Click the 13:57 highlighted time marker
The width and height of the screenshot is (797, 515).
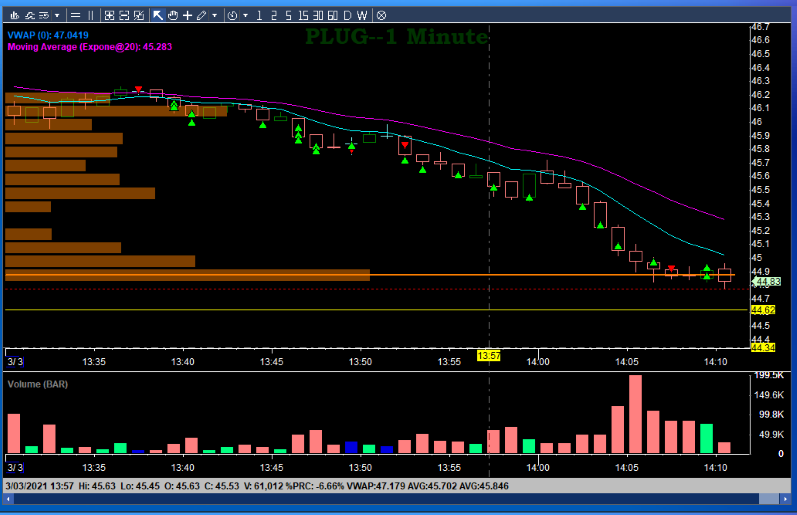pyautogui.click(x=488, y=356)
